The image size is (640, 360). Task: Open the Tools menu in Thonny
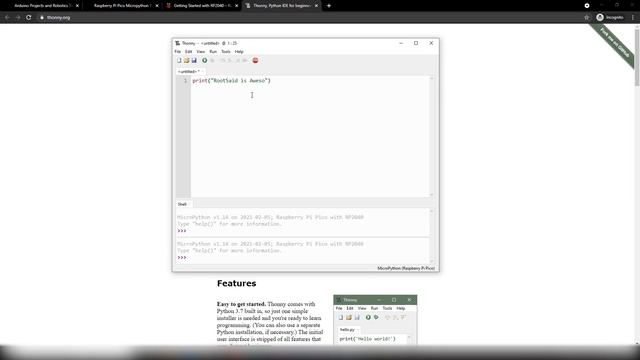(226, 52)
